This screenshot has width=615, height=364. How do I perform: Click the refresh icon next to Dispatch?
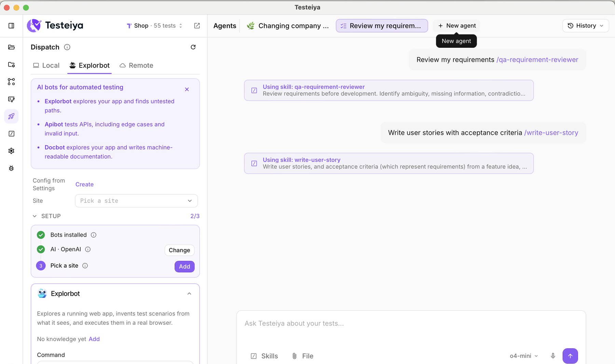pyautogui.click(x=193, y=47)
